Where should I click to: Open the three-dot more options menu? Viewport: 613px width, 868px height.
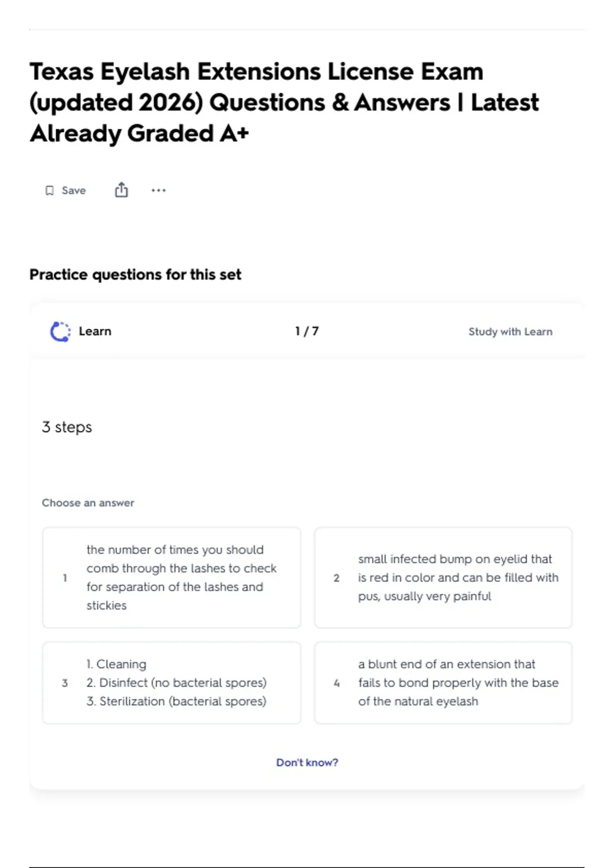click(x=158, y=190)
